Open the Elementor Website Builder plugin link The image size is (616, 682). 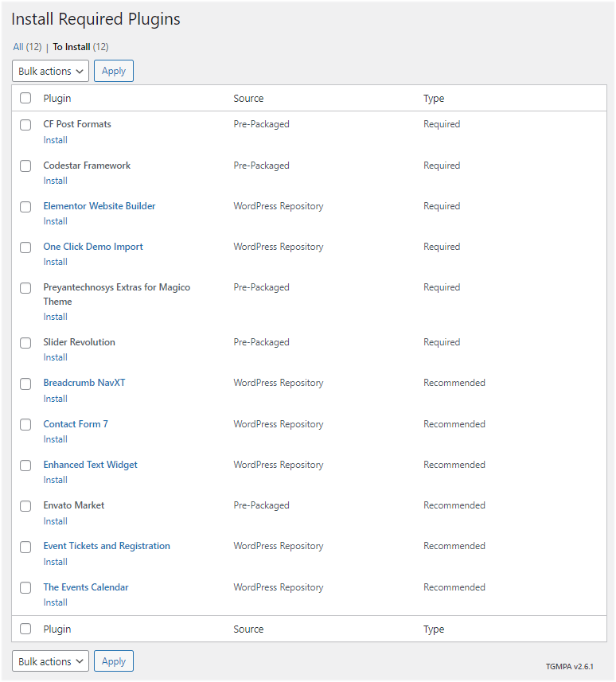(99, 206)
